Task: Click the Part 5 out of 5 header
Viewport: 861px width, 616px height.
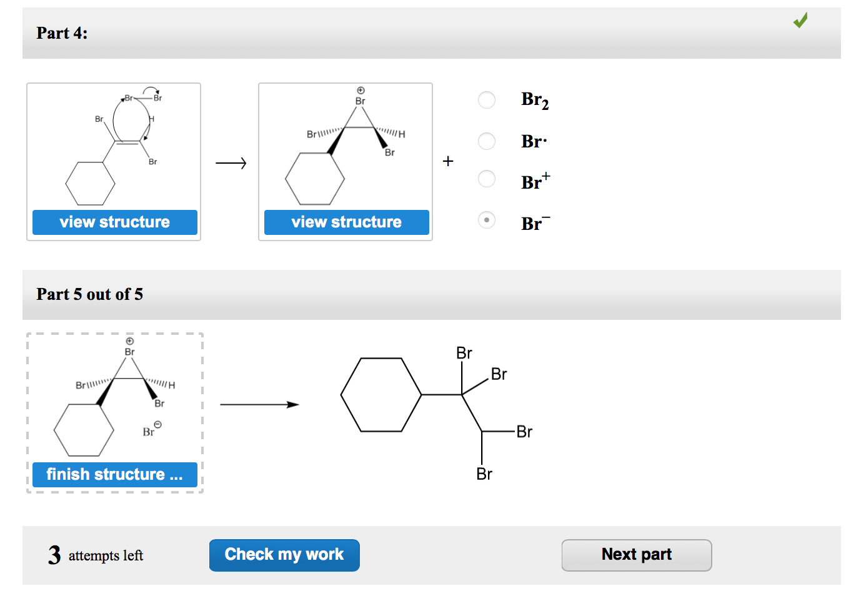Action: [90, 294]
